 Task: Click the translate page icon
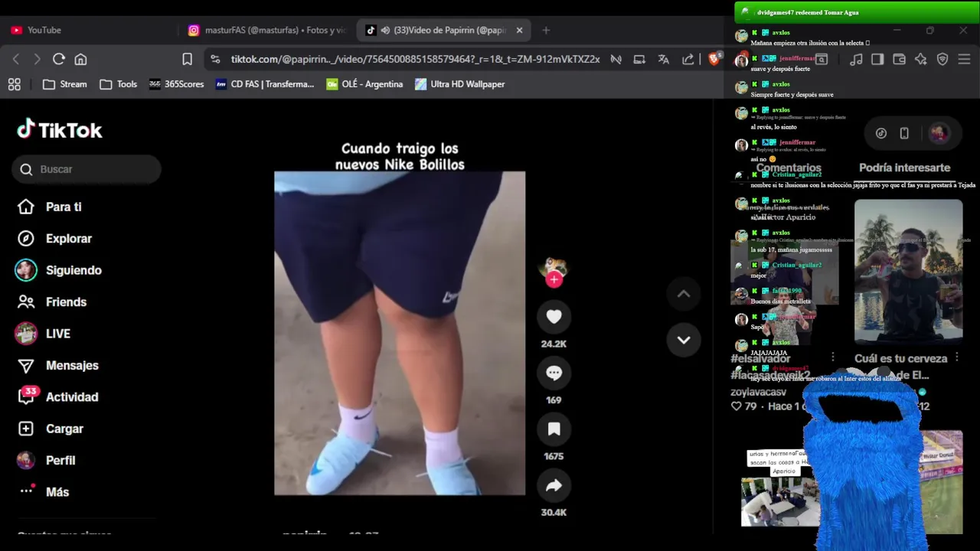(664, 59)
